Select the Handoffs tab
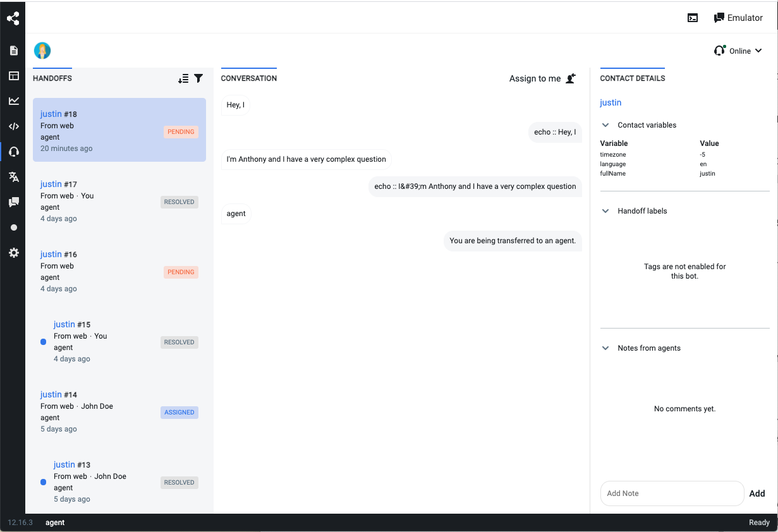778x532 pixels. coord(52,78)
